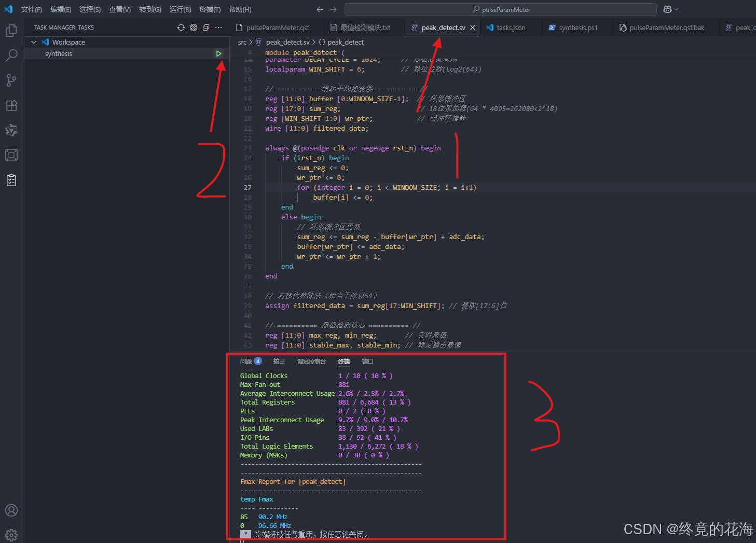
Task: Run the synthesis task with the play icon
Action: pos(218,53)
